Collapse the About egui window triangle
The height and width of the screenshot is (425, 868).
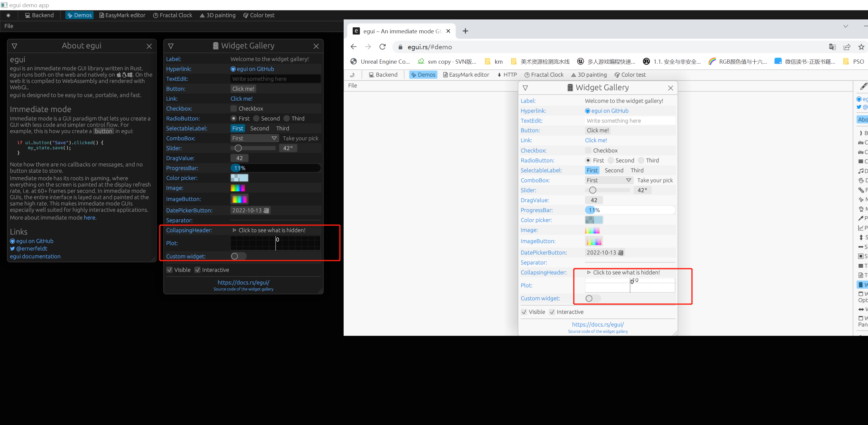click(14, 46)
